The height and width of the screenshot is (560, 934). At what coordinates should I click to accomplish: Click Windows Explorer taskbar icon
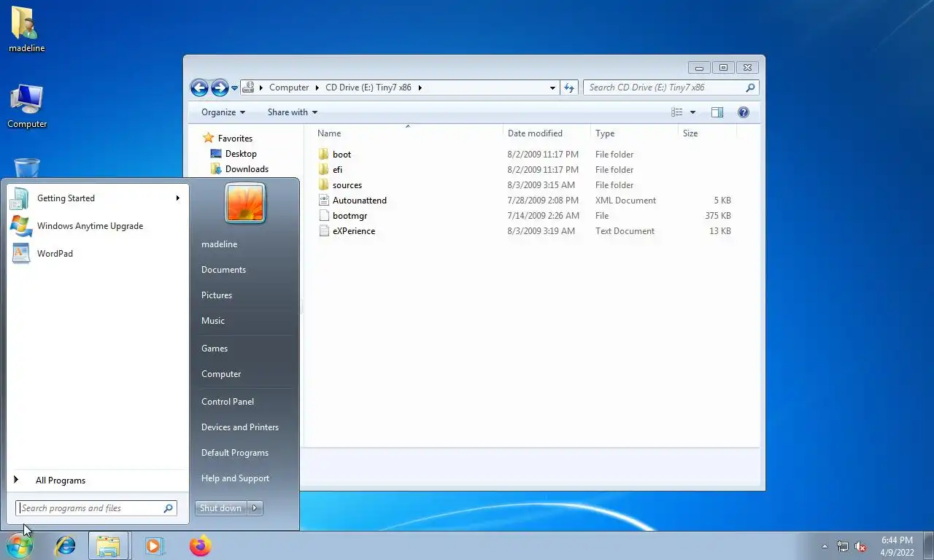(108, 545)
